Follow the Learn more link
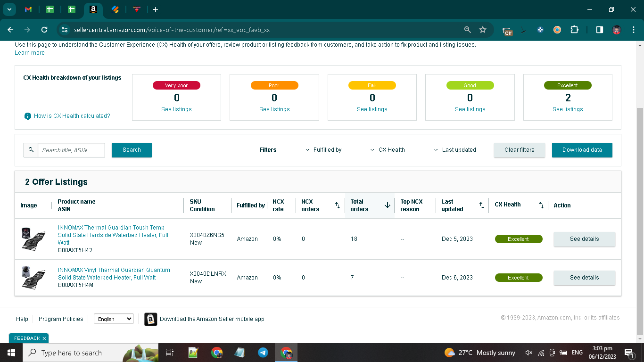Screen dimensions: 644x362 (x=30, y=53)
